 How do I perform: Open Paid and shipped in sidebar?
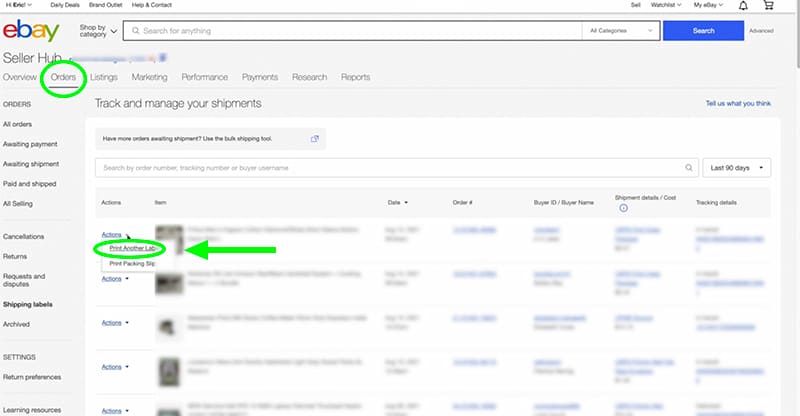point(30,184)
